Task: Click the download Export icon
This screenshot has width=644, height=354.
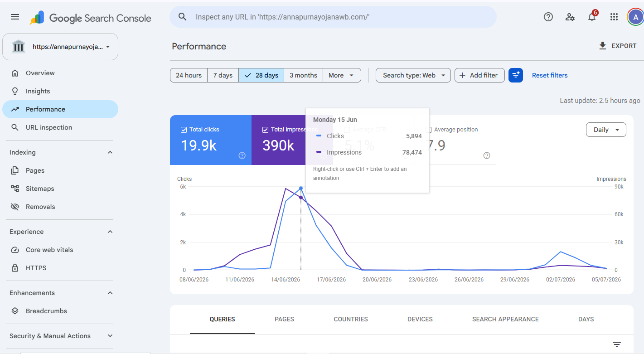Action: point(603,46)
